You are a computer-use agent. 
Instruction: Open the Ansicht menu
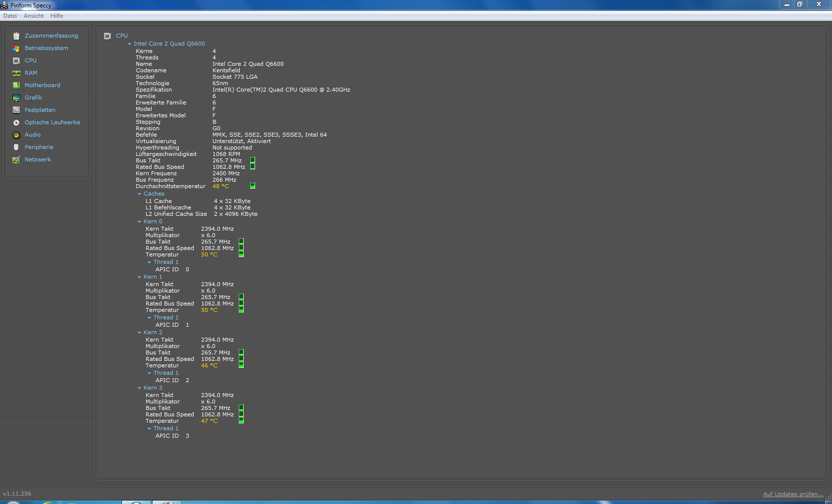[34, 16]
